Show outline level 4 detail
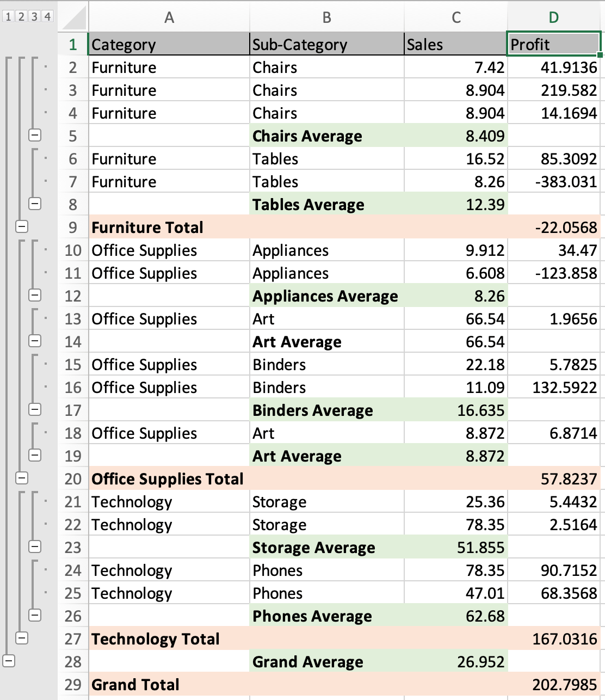The height and width of the screenshot is (700, 605). click(x=47, y=16)
